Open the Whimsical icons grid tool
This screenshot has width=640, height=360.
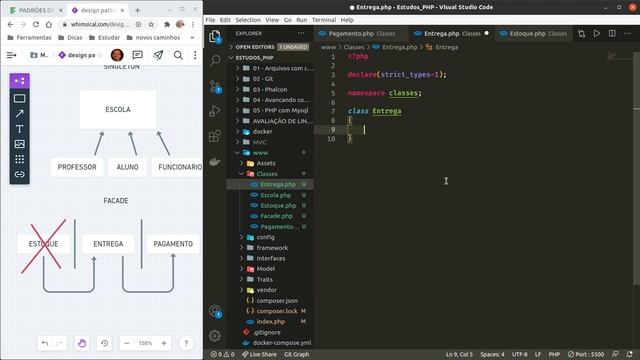click(19, 159)
